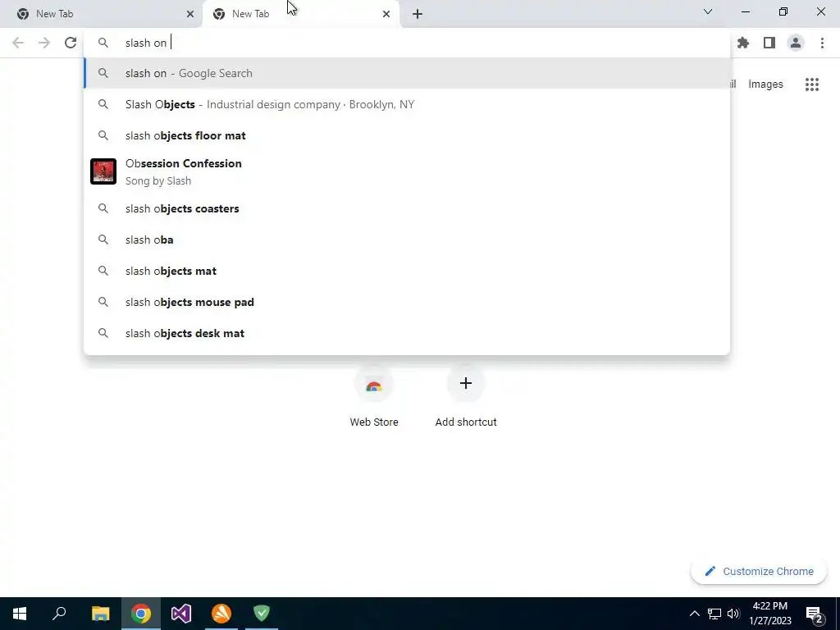Click the Obsession Confession album thumbnail
Viewport: 840px width, 630px height.
coord(103,171)
